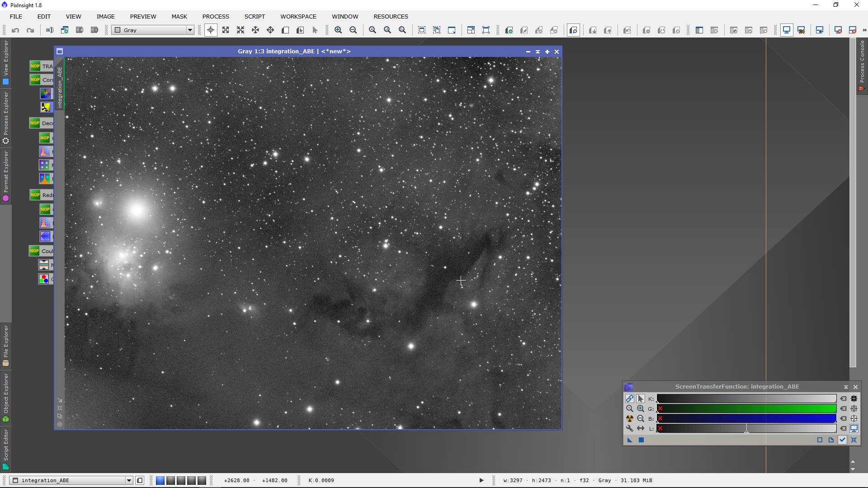
Task: Click the black point readout icon in STF
Action: click(854, 399)
